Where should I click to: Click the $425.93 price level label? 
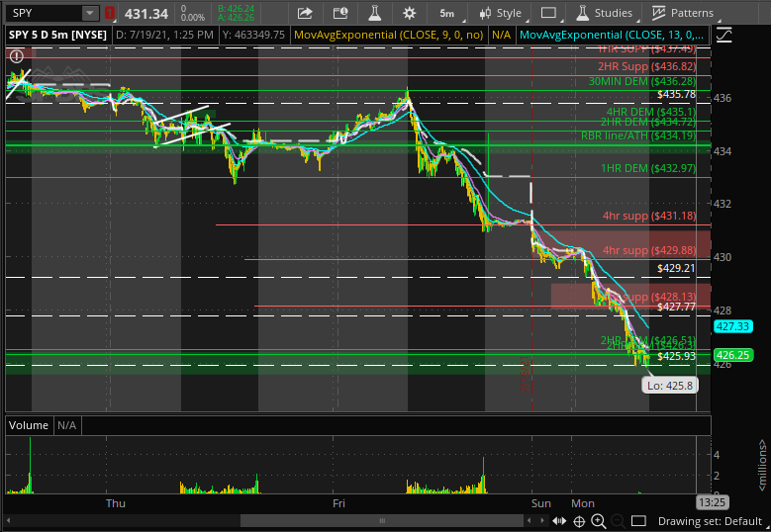676,356
